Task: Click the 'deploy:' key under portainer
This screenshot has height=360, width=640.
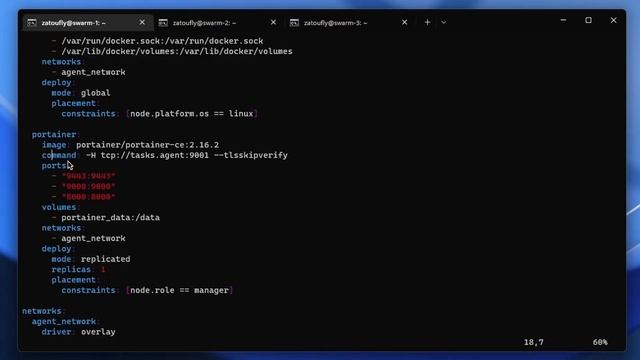Action: coord(58,249)
